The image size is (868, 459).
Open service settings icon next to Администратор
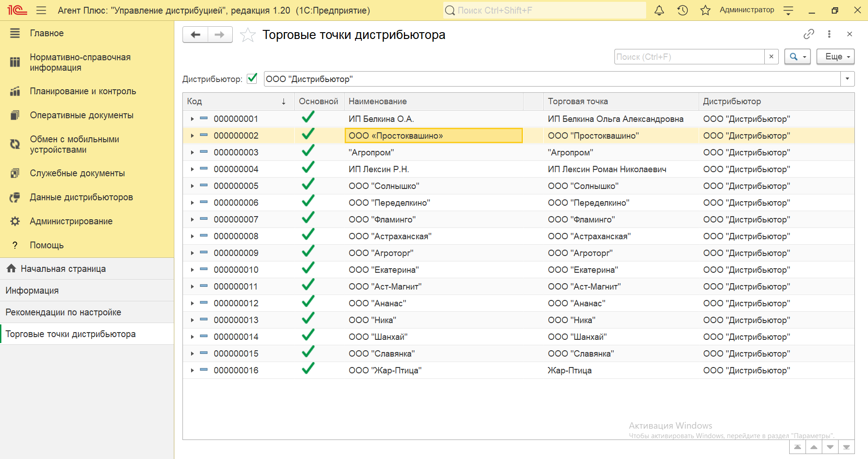click(x=788, y=10)
